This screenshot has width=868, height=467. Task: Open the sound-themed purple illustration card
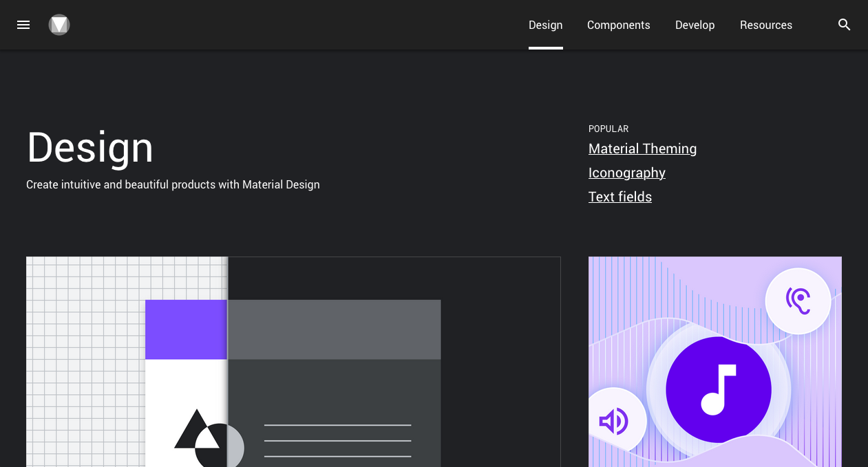coord(715,362)
